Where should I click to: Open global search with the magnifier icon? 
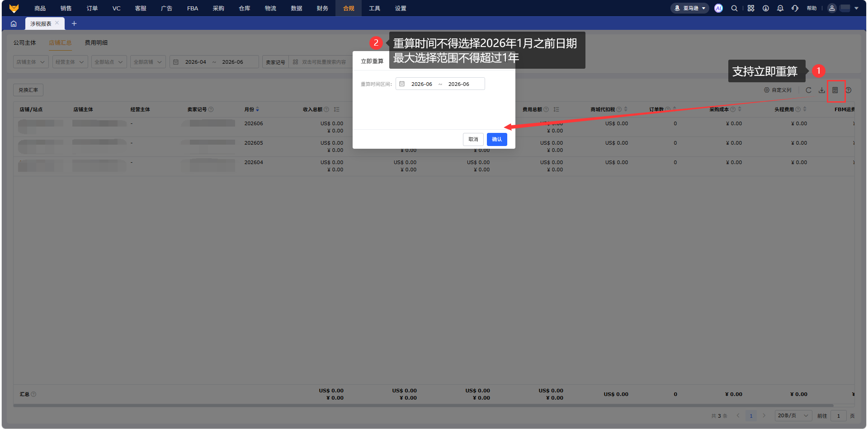coord(734,8)
